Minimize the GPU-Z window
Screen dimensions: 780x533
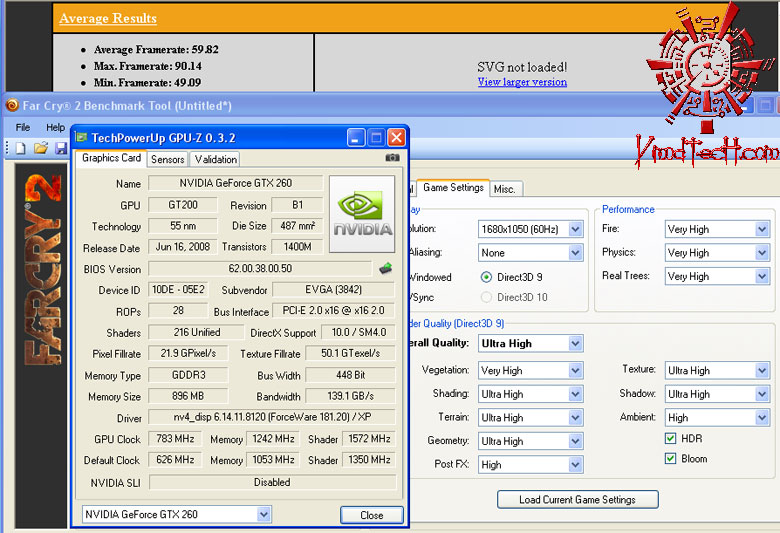pyautogui.click(x=356, y=138)
